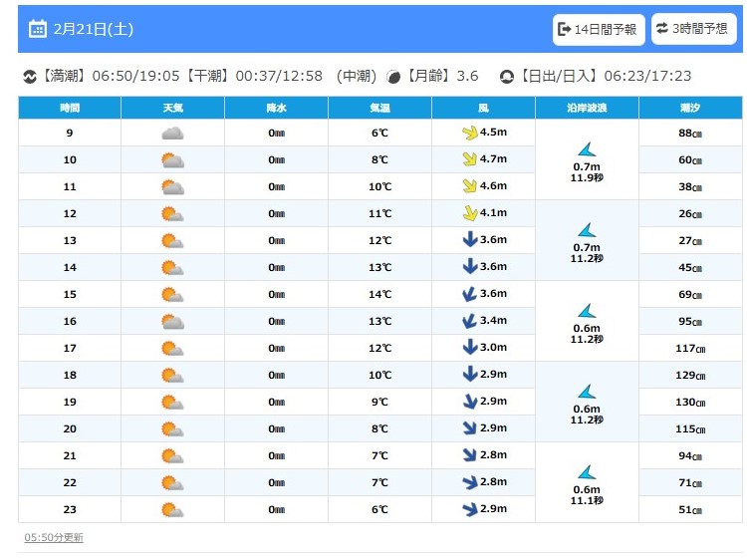The height and width of the screenshot is (560, 747).
Task: Click the 沿岸波浪 column header
Action: (x=587, y=107)
